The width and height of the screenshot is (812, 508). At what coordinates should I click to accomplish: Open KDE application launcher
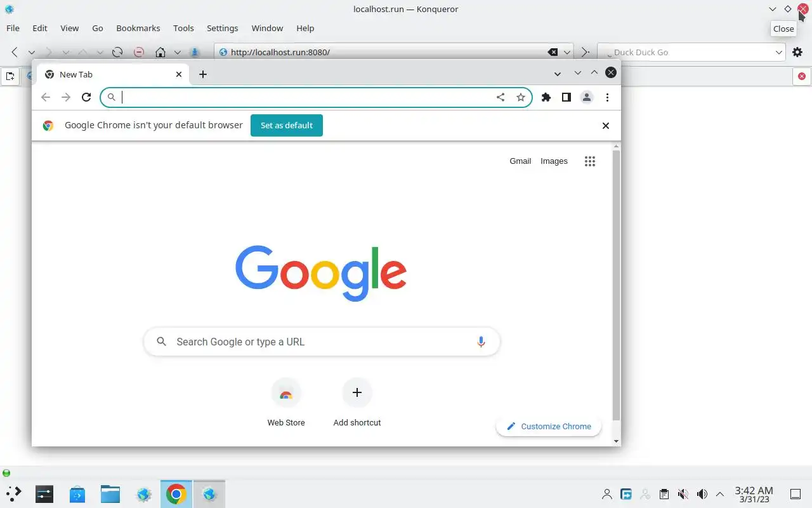tap(14, 493)
